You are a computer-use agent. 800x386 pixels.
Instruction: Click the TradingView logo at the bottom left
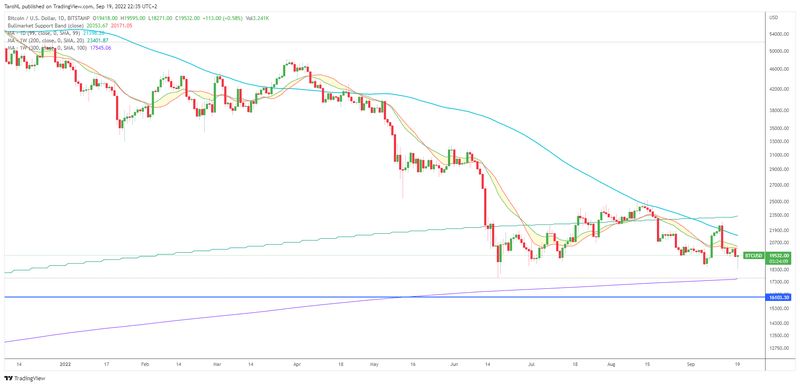(25, 379)
